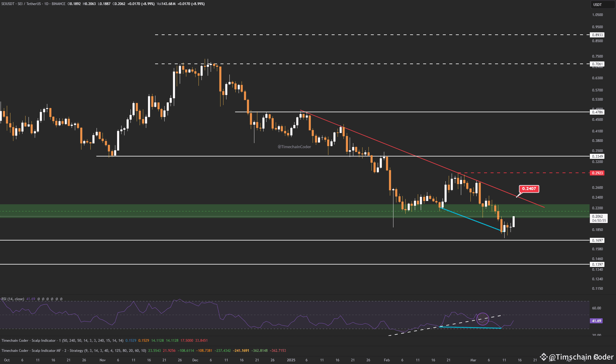The width and height of the screenshot is (616, 364).
Task: Click the red -362.7153 strategy value
Action: pyautogui.click(x=278, y=351)
